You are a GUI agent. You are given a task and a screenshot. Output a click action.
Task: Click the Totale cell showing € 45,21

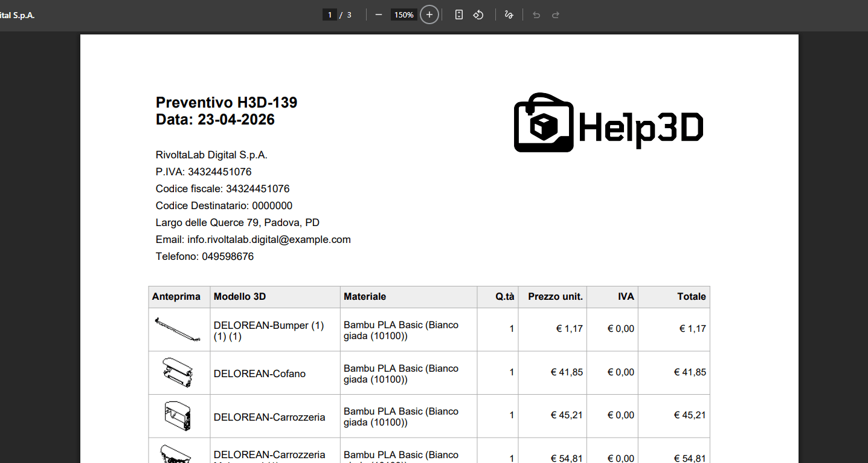pos(690,415)
